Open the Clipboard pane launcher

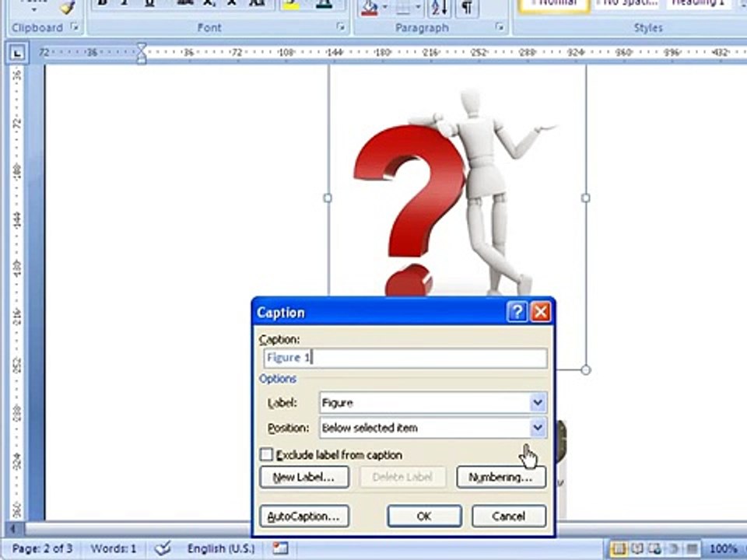pos(75,27)
